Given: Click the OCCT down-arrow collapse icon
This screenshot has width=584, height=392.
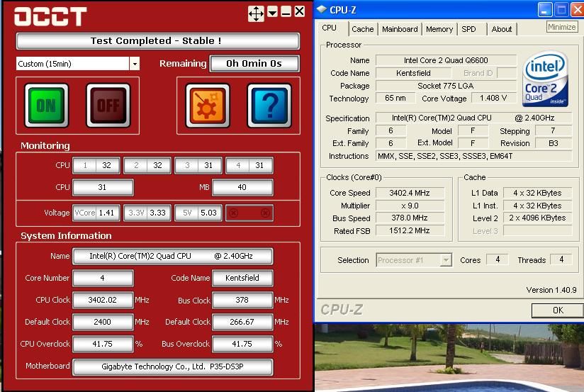Looking at the screenshot, I should click(x=273, y=12).
